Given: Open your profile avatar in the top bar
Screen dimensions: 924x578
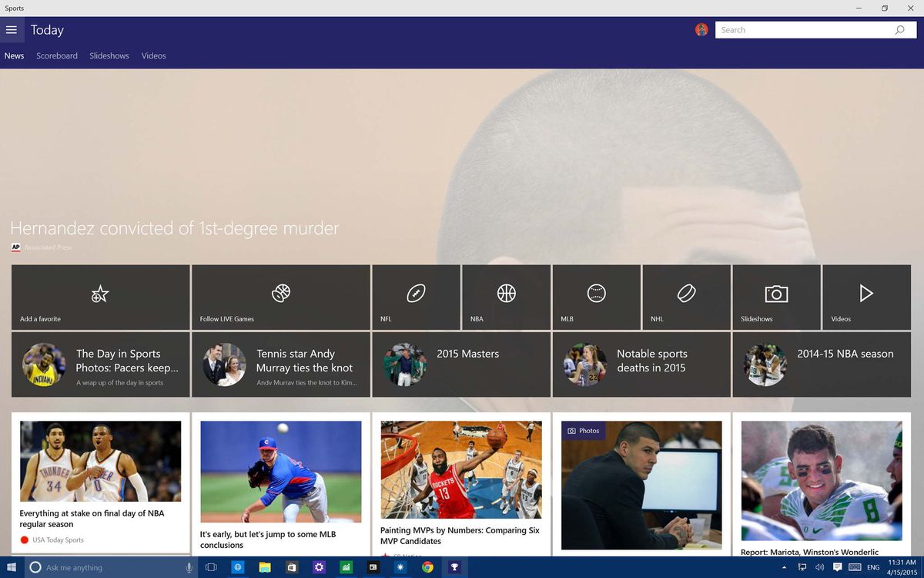Looking at the screenshot, I should click(701, 29).
